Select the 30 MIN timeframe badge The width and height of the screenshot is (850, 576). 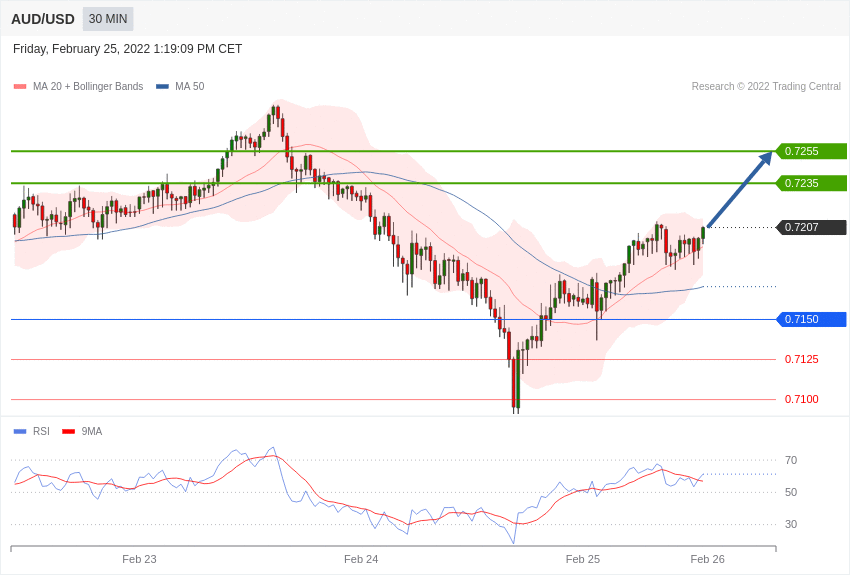[108, 19]
